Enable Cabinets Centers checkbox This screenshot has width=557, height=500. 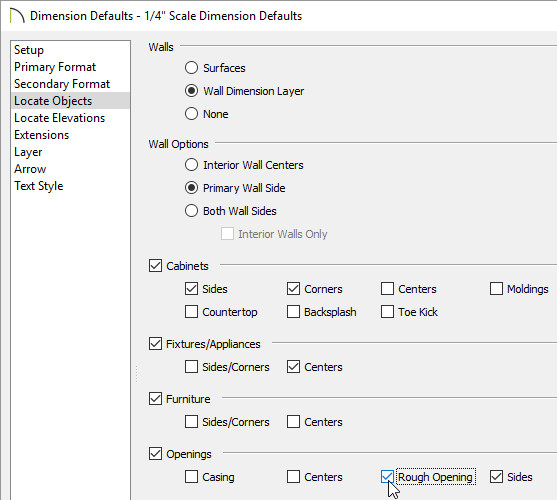click(388, 289)
